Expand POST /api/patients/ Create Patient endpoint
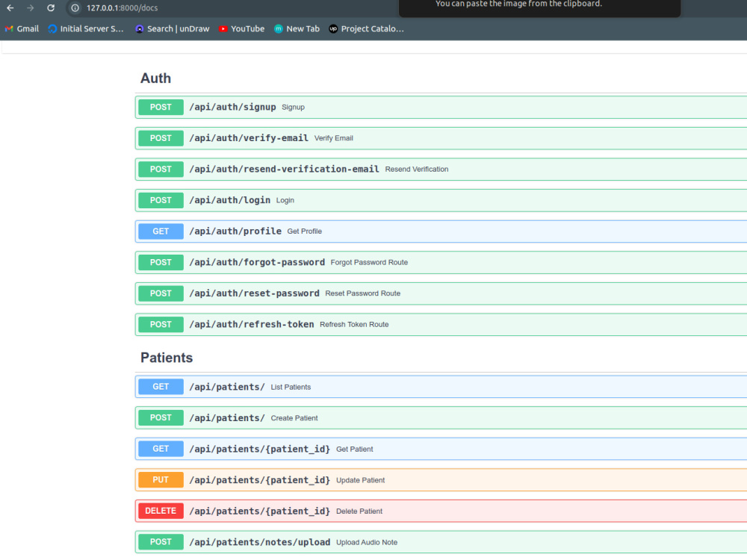Image resolution: width=747 pixels, height=560 pixels. (441, 417)
